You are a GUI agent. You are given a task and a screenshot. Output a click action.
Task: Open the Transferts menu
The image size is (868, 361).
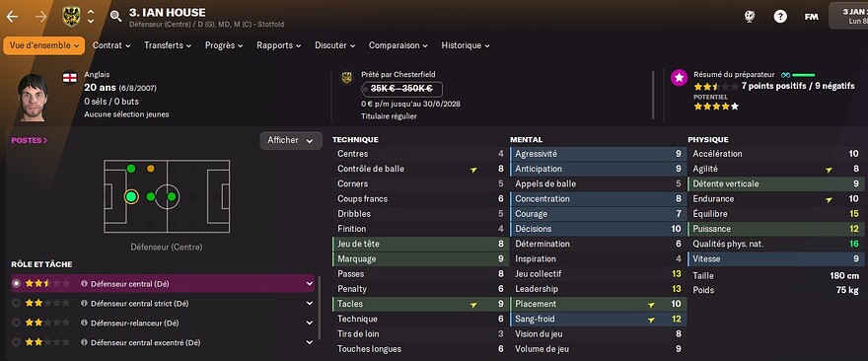[x=168, y=45]
